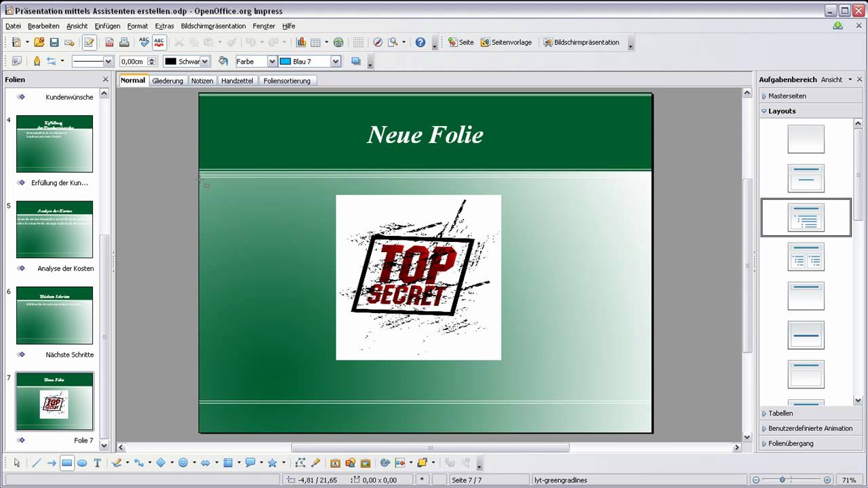Insert a chart using the chart icon
Viewport: 868px width, 488px height.
[x=301, y=42]
